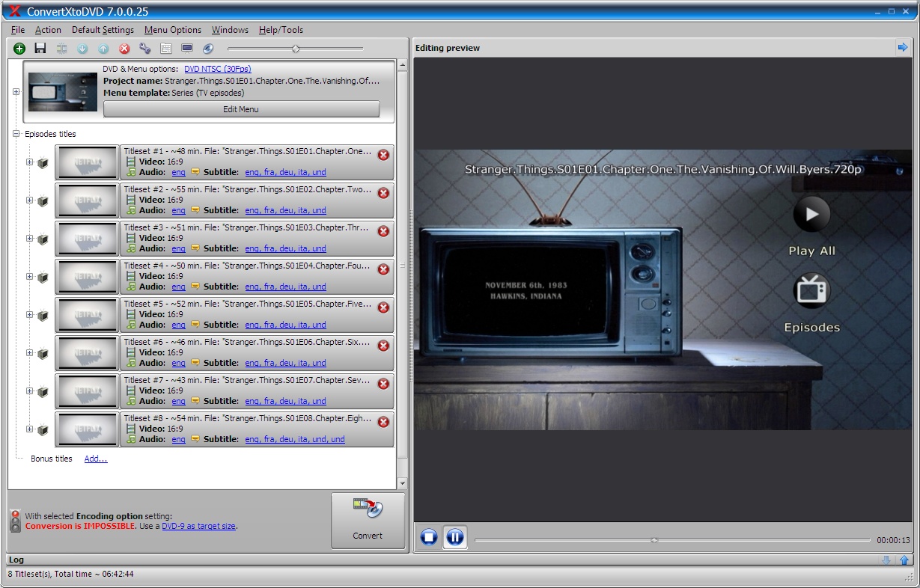Click the move up arrow toolbar icon
Screen dimensions: 920x588
[x=103, y=49]
